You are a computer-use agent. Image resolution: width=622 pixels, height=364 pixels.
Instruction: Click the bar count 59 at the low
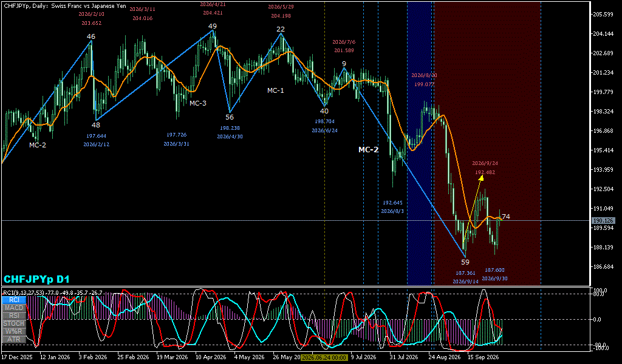click(x=465, y=262)
